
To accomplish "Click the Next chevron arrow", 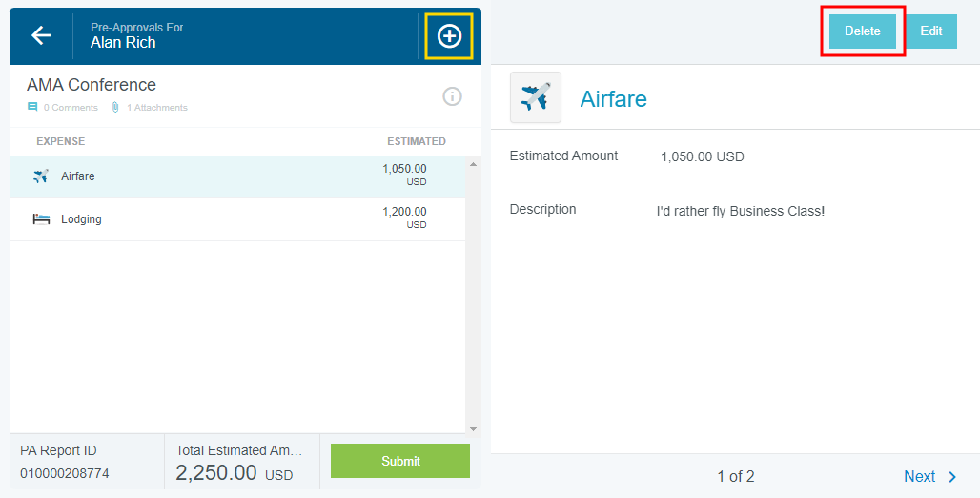I will 952,477.
